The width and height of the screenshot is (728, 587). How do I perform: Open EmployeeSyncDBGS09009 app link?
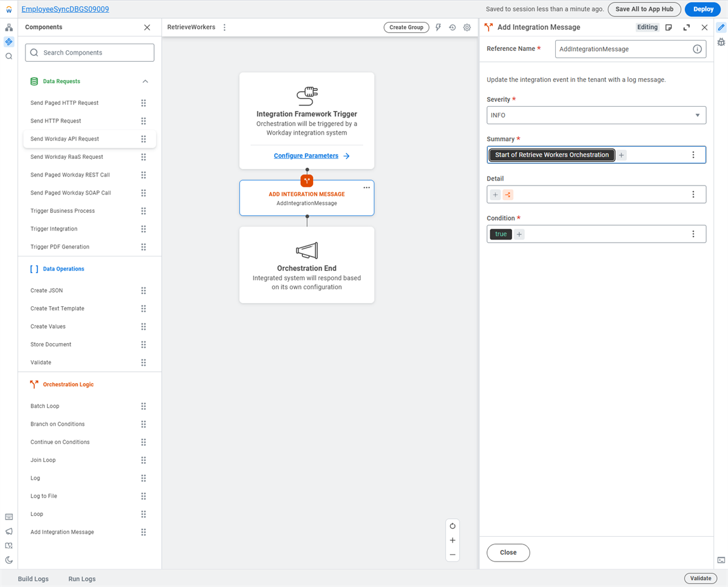click(66, 9)
